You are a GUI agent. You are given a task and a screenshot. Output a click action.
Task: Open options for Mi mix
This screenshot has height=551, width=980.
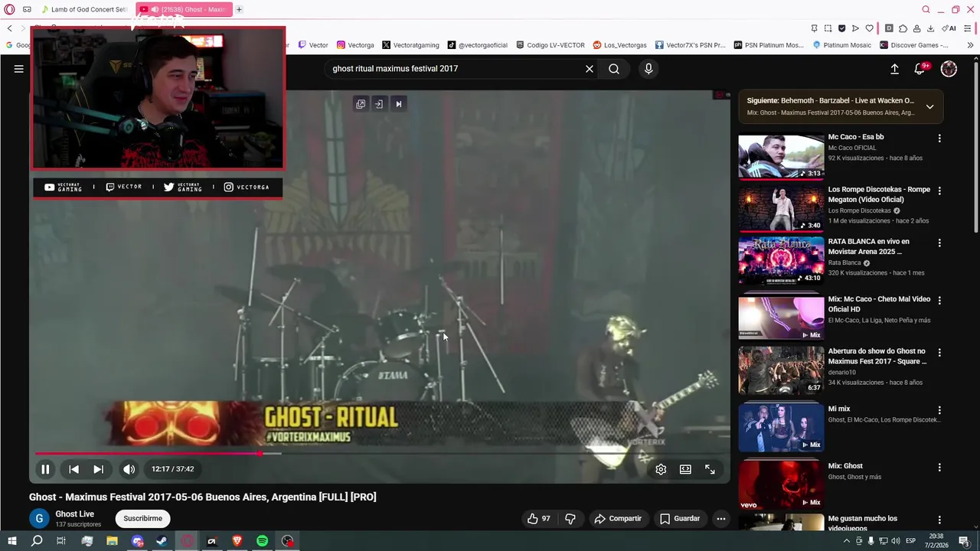coord(939,410)
